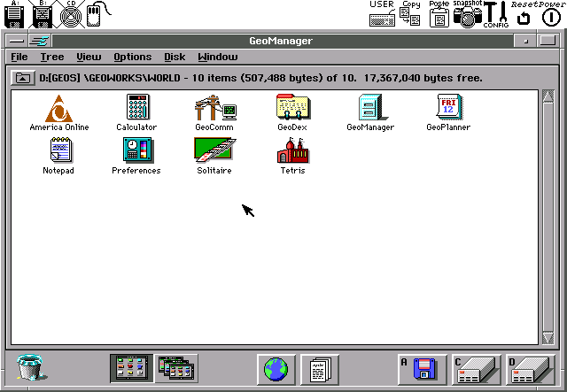Open hard drive C button

coord(477,369)
